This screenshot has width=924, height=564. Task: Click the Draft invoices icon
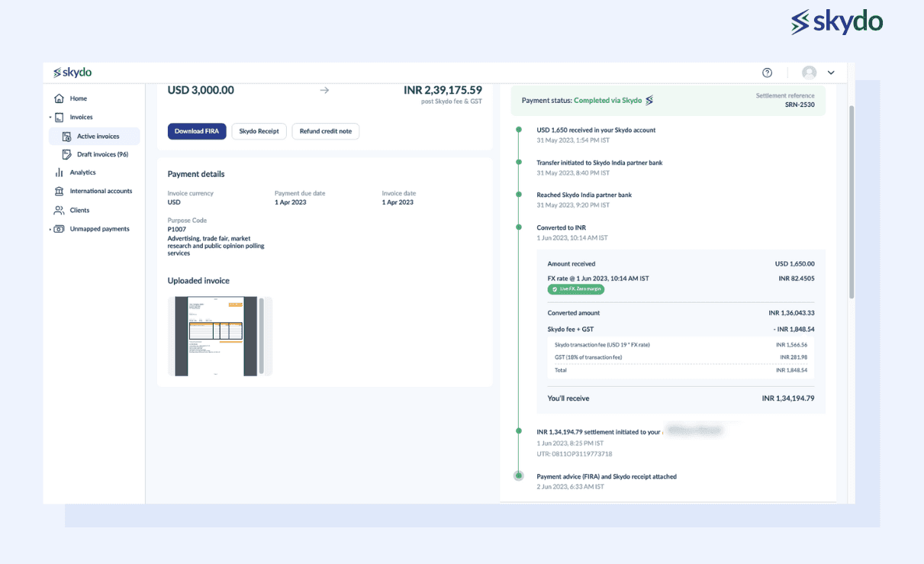[x=67, y=154]
